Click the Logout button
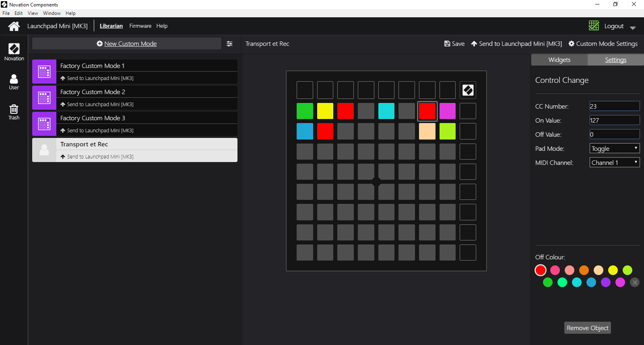 point(614,26)
